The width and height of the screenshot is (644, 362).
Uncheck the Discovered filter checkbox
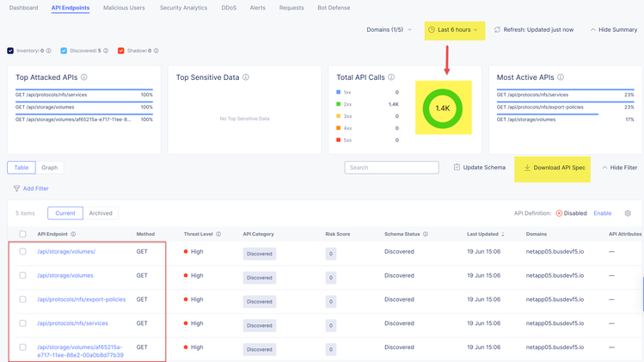(x=64, y=51)
